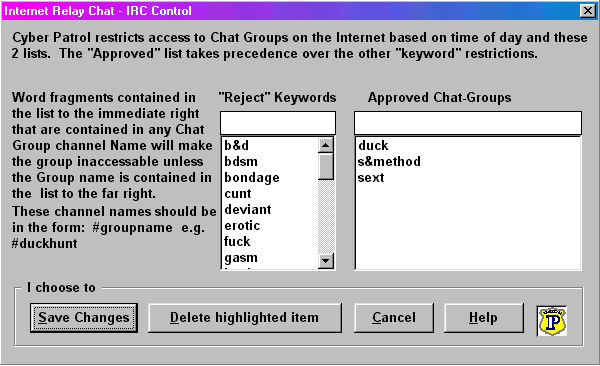Viewport: 600px width, 366px height.
Task: Select 's&method' in Approved Chat-Groups
Action: 468,162
